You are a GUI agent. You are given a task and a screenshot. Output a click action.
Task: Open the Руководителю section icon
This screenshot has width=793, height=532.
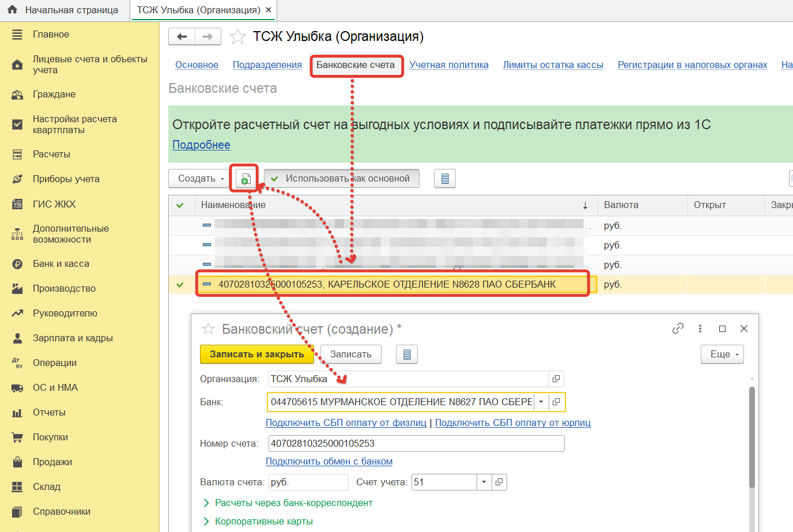[17, 314]
